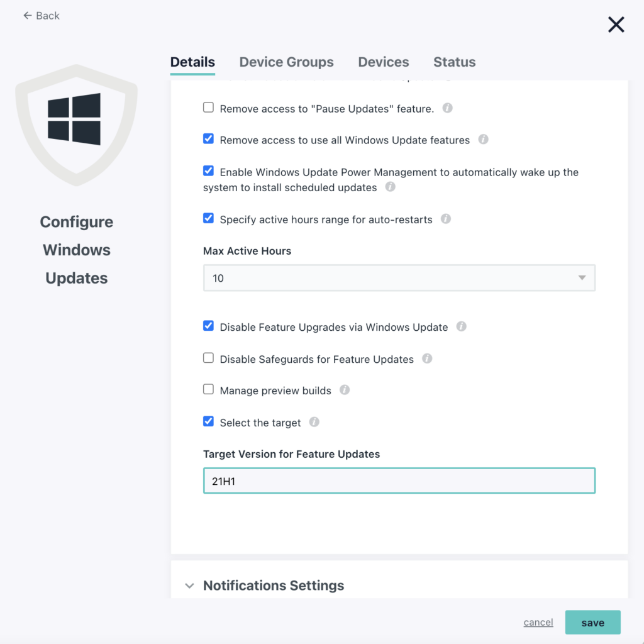
Task: Click info icon beside Select the target
Action: tap(314, 422)
